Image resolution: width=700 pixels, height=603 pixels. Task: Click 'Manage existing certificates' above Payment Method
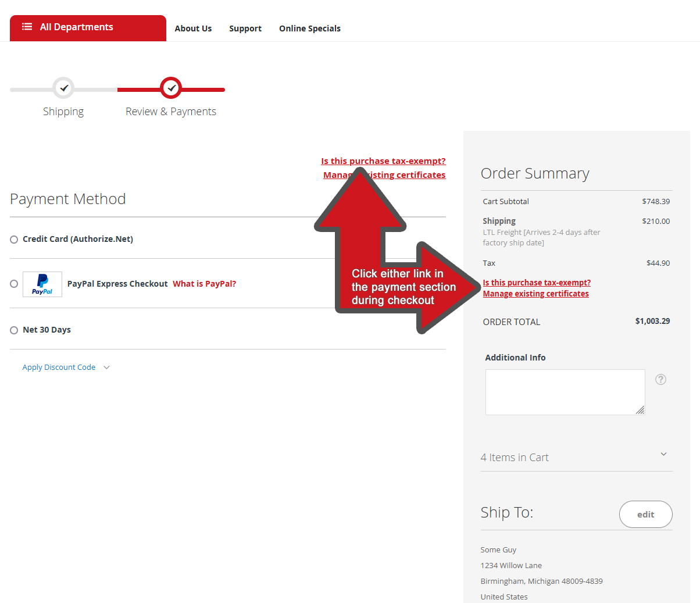[x=384, y=175]
